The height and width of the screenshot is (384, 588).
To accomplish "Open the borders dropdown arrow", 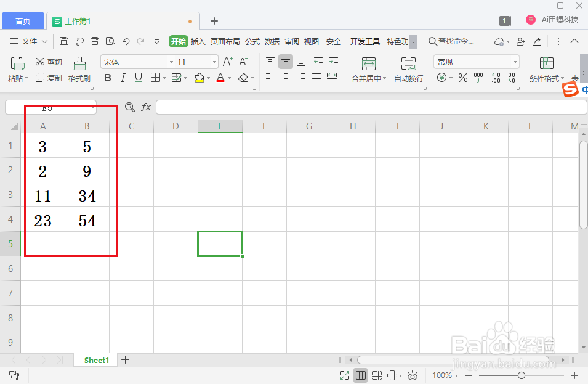I will pyautogui.click(x=164, y=78).
